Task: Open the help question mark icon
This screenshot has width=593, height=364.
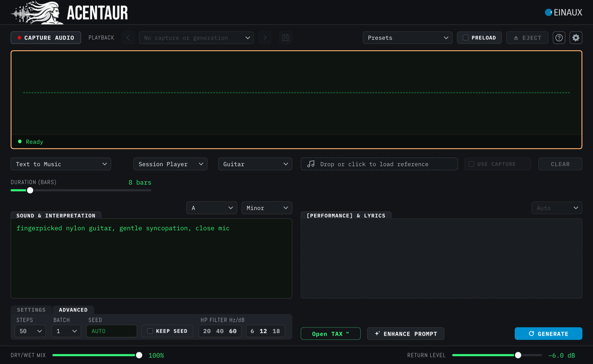Action: (x=559, y=38)
